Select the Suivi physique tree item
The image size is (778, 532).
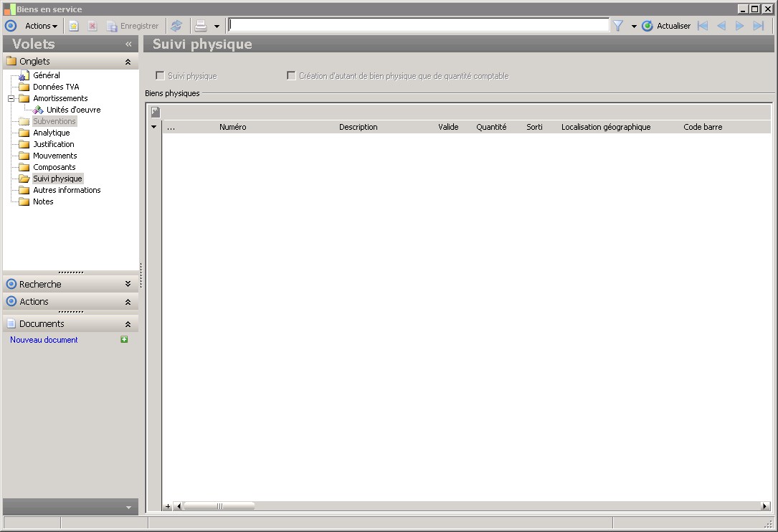57,179
